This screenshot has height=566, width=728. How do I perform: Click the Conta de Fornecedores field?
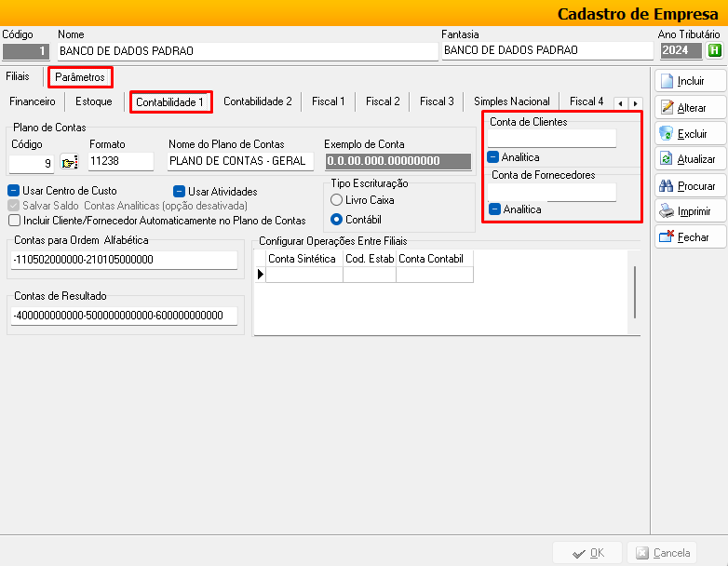pyautogui.click(x=552, y=192)
